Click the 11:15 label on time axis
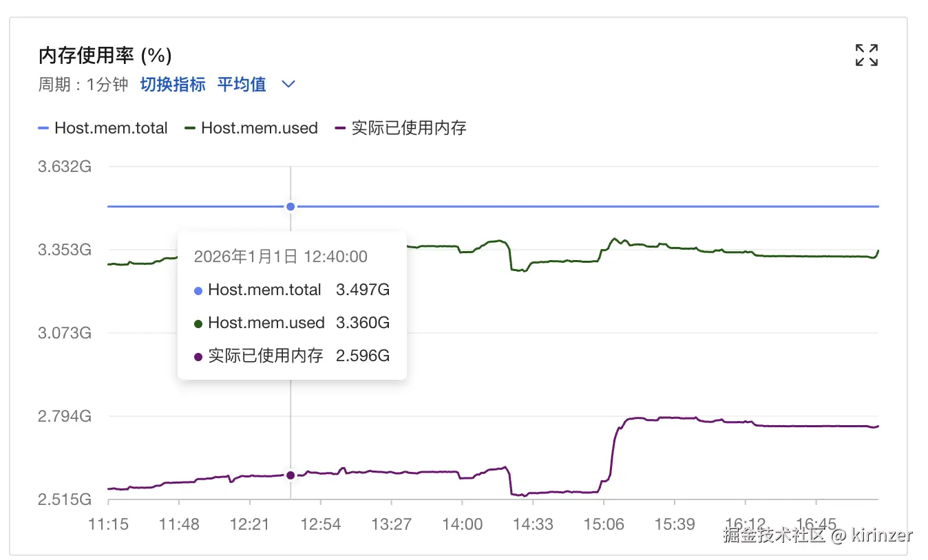 [x=108, y=524]
